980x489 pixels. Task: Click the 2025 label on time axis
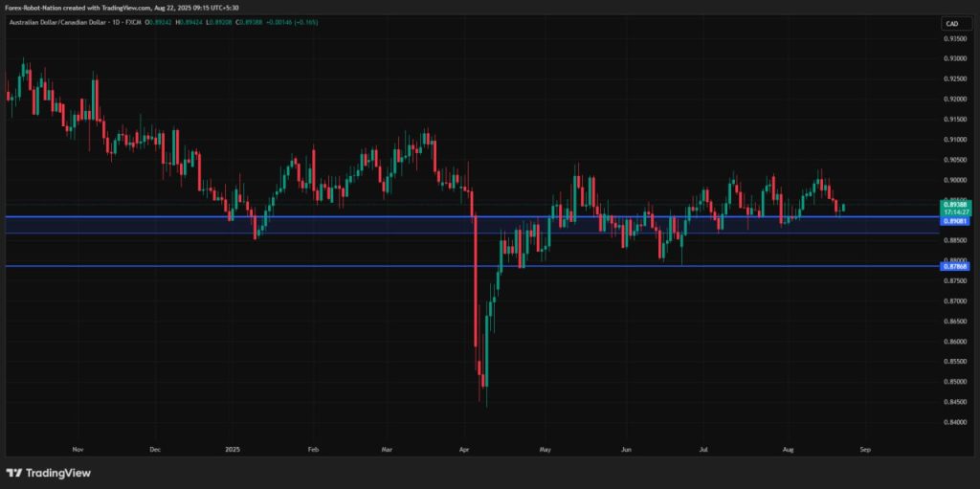(x=231, y=447)
